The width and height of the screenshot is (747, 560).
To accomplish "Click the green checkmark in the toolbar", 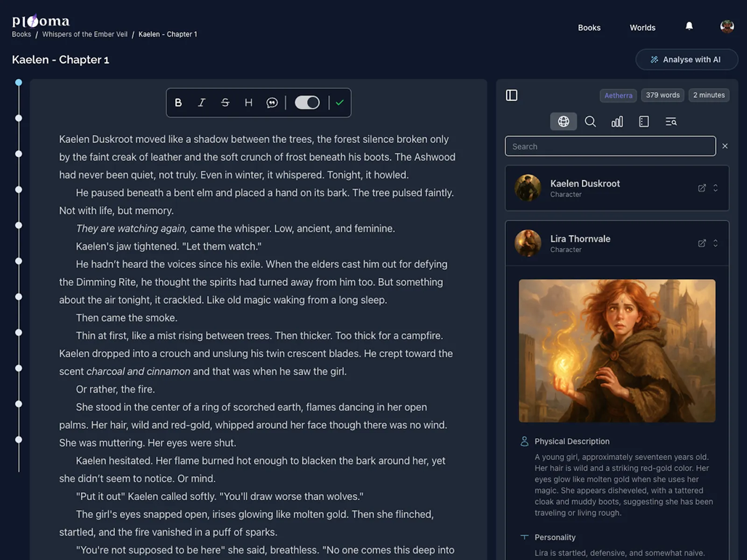I will (x=339, y=103).
